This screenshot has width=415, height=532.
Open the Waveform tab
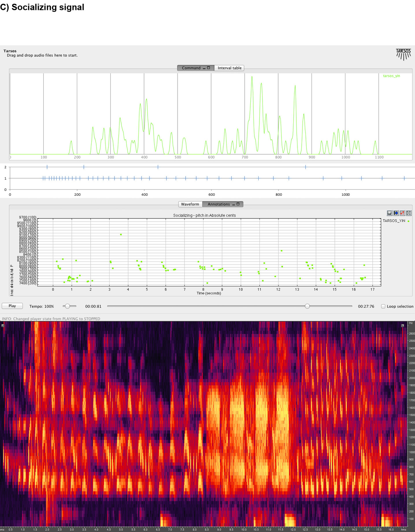[190, 204]
